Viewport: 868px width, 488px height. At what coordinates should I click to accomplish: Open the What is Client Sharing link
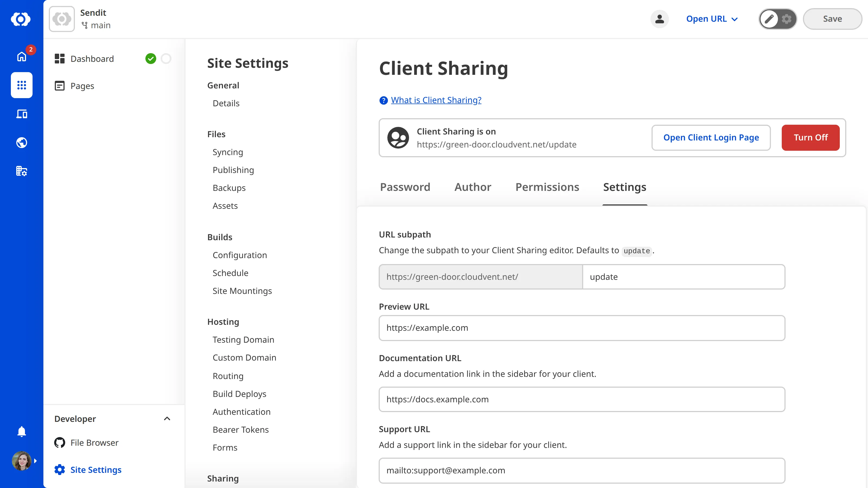[436, 100]
